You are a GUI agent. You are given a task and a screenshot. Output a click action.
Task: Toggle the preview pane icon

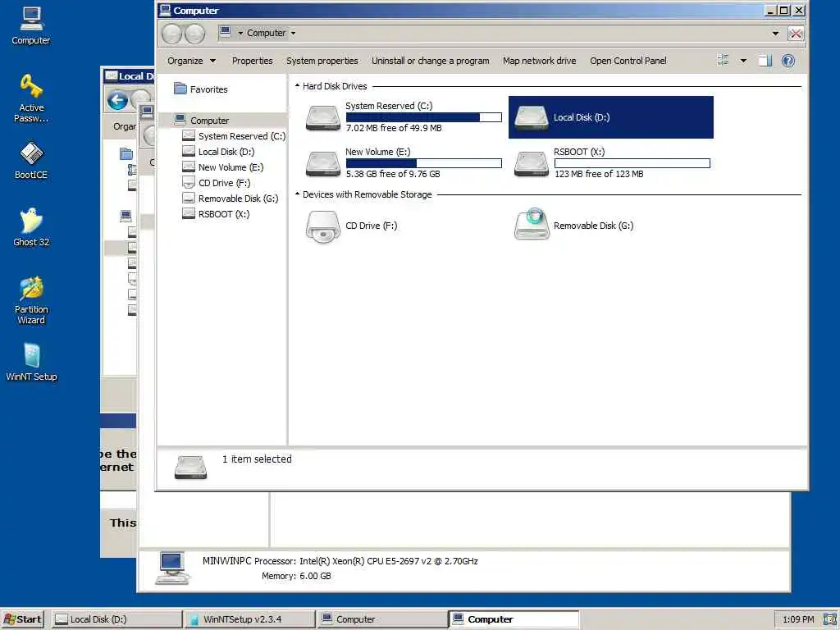click(765, 61)
